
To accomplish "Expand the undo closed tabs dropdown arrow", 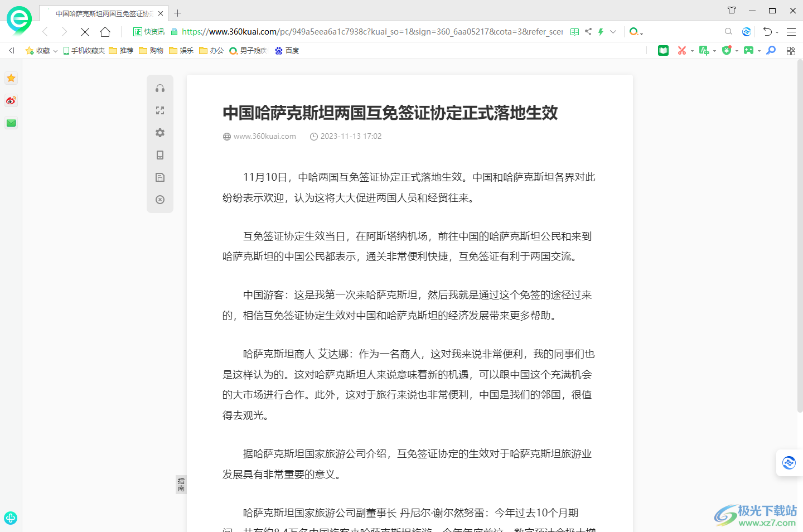I will 777,33.
